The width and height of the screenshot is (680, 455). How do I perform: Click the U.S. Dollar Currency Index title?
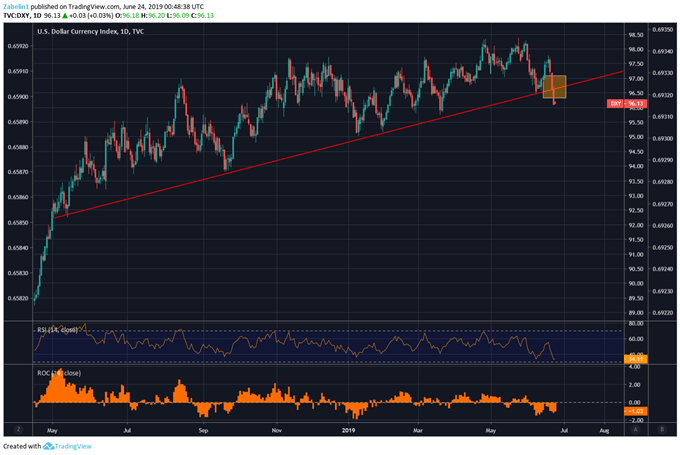pos(91,31)
